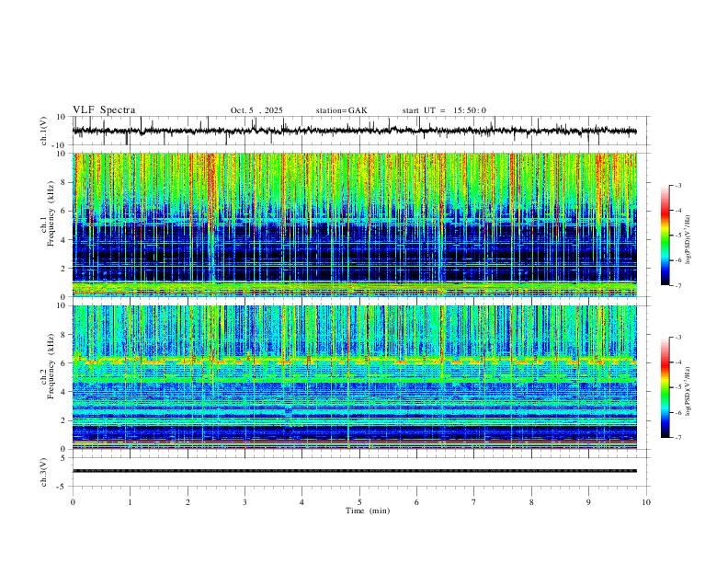Click the 'start UT = 15:50:0' label

pos(444,110)
